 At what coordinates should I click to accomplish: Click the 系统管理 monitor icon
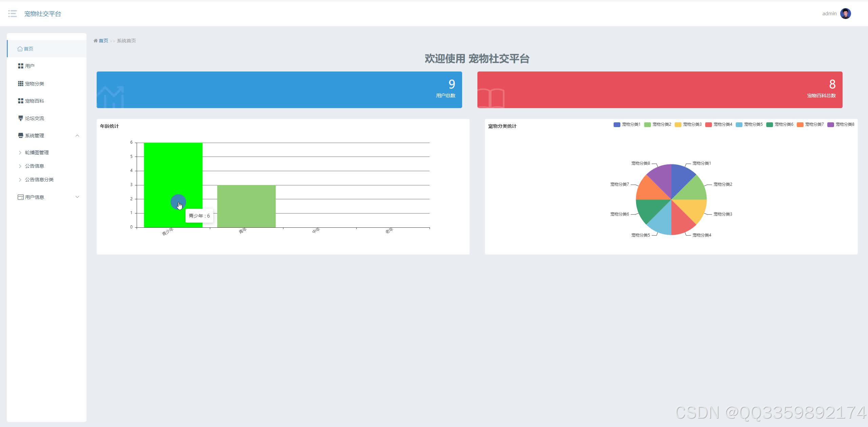click(x=21, y=136)
